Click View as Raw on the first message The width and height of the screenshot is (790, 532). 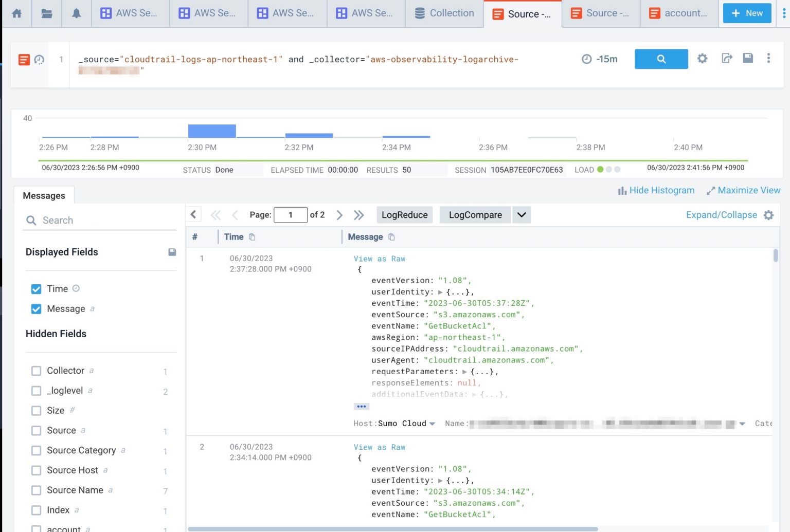click(379, 259)
